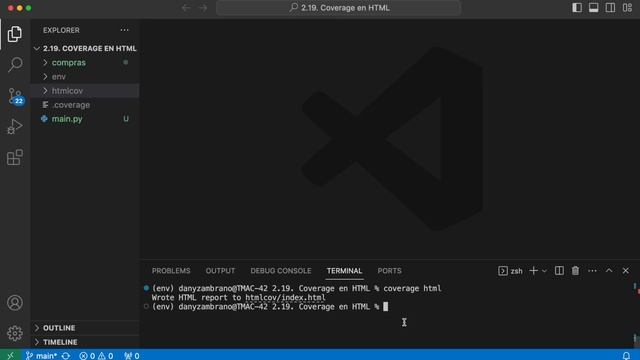
Task: Toggle the secondary side bar layout icon
Action: [x=610, y=8]
